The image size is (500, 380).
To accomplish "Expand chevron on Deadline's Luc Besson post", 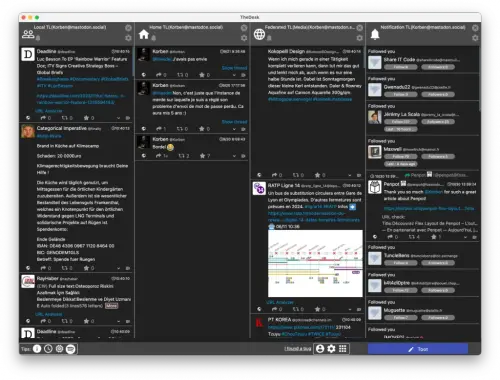I will (118, 118).
